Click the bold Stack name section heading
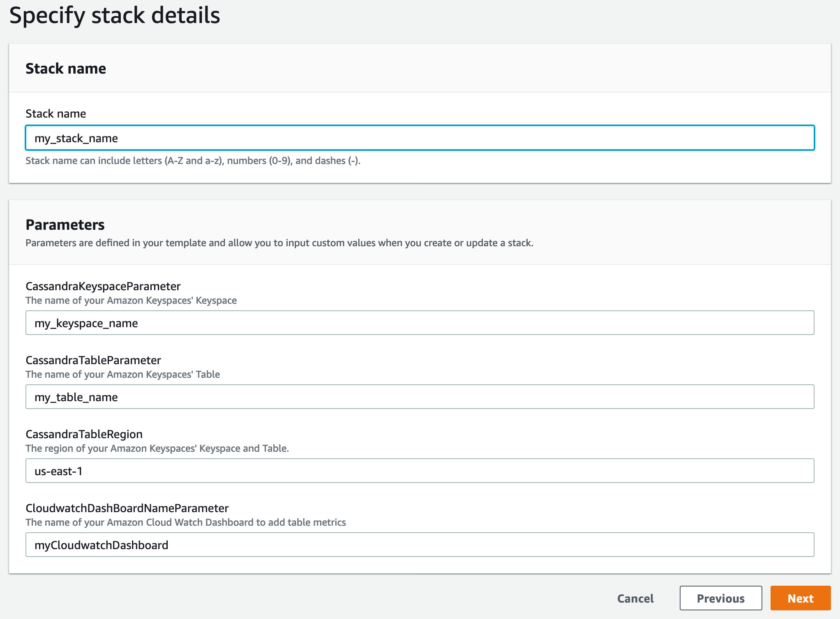 pyautogui.click(x=66, y=68)
